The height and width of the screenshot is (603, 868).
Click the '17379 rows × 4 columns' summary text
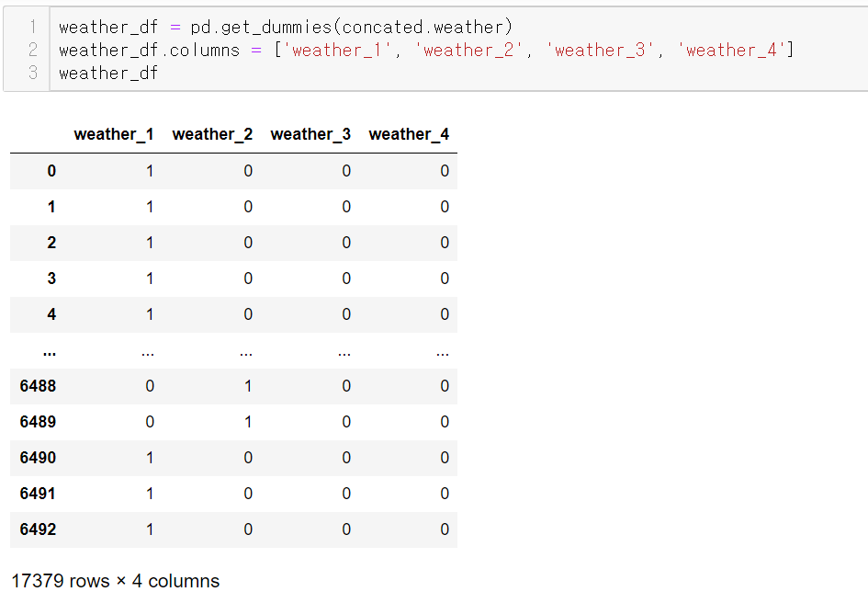coord(115,581)
